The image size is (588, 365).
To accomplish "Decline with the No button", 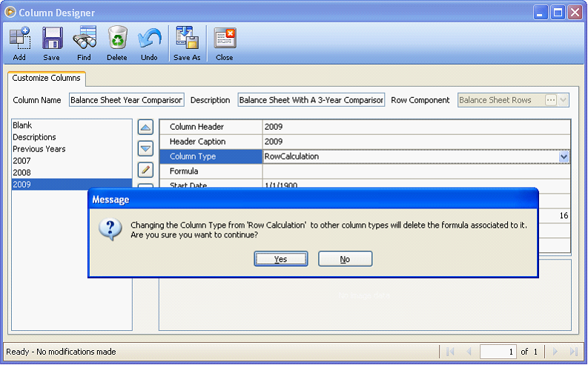I will [x=346, y=259].
